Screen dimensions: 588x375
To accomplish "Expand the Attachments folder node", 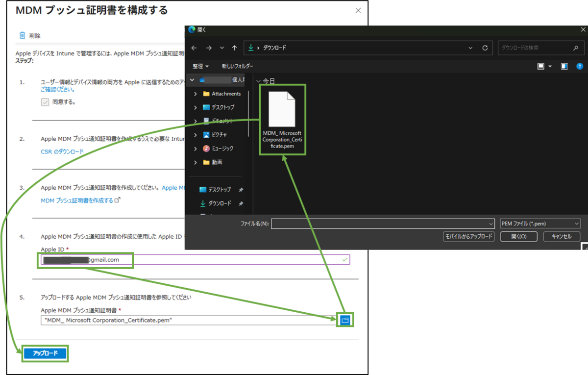I will pyautogui.click(x=196, y=94).
